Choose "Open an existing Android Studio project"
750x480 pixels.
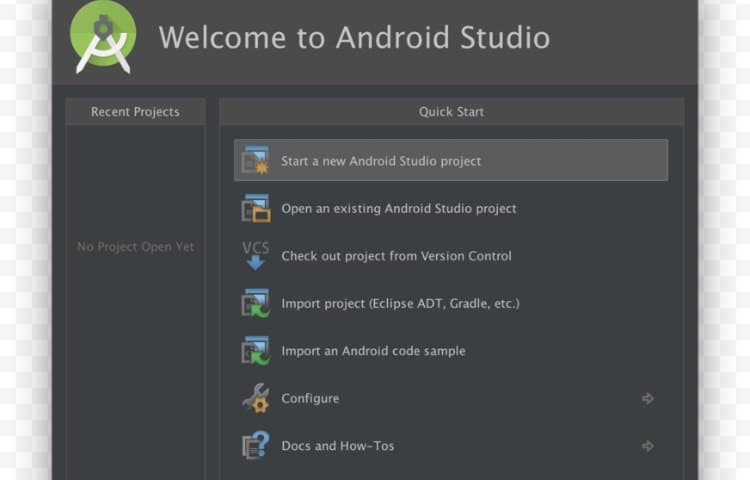(x=399, y=209)
